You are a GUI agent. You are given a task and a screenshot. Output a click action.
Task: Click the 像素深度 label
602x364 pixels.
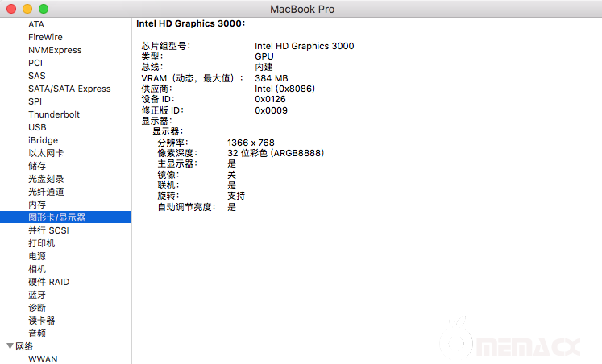point(177,153)
